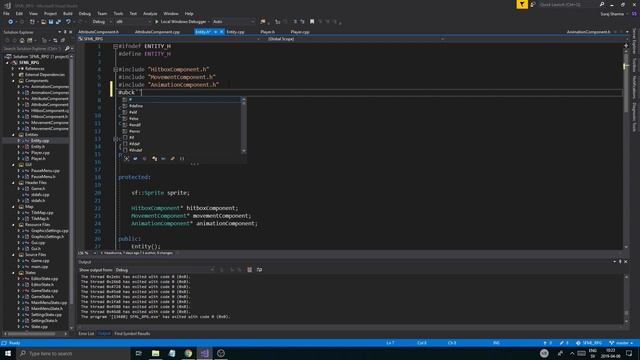Open the Debug configuration dropdown

[101, 22]
